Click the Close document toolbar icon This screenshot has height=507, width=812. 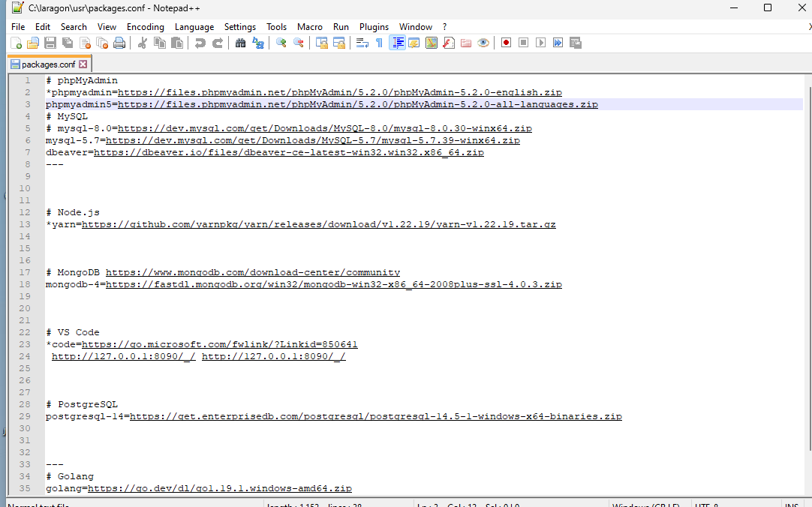click(85, 43)
